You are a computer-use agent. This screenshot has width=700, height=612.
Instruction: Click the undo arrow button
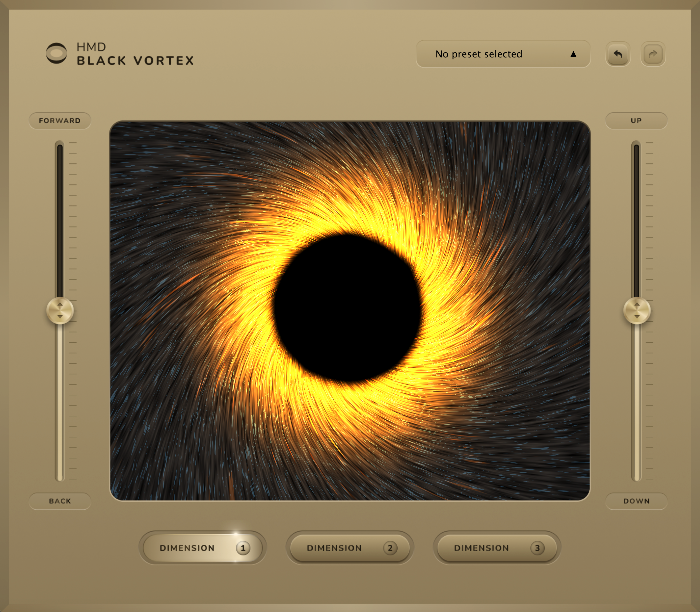tap(618, 54)
